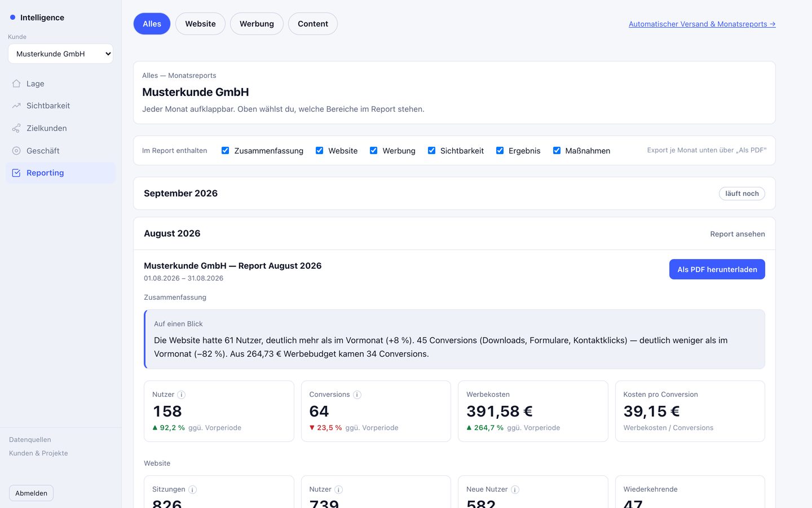Image resolution: width=812 pixels, height=508 pixels.
Task: Click the Sichtbarkeit trend icon
Action: click(16, 106)
